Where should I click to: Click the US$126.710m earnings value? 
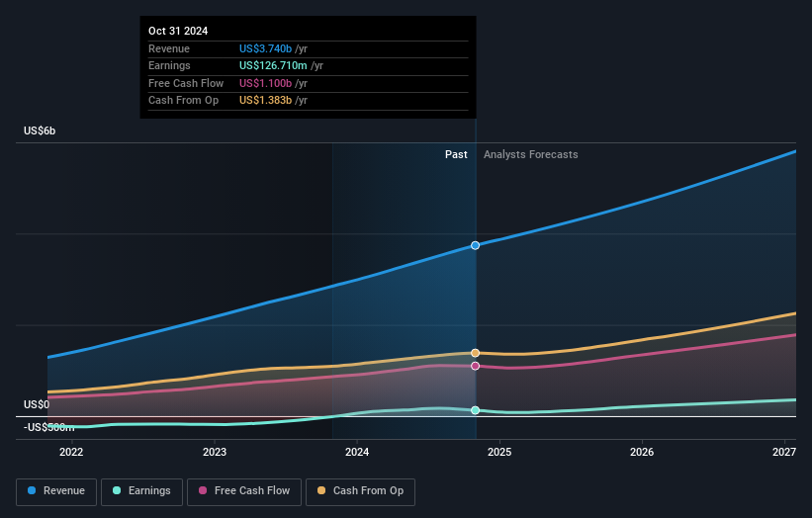click(273, 65)
